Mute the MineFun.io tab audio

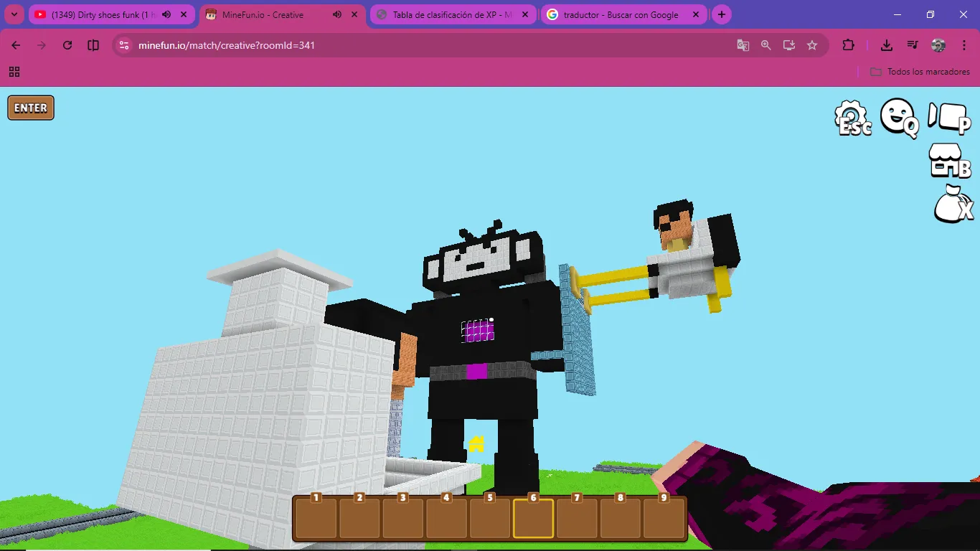coord(337,15)
